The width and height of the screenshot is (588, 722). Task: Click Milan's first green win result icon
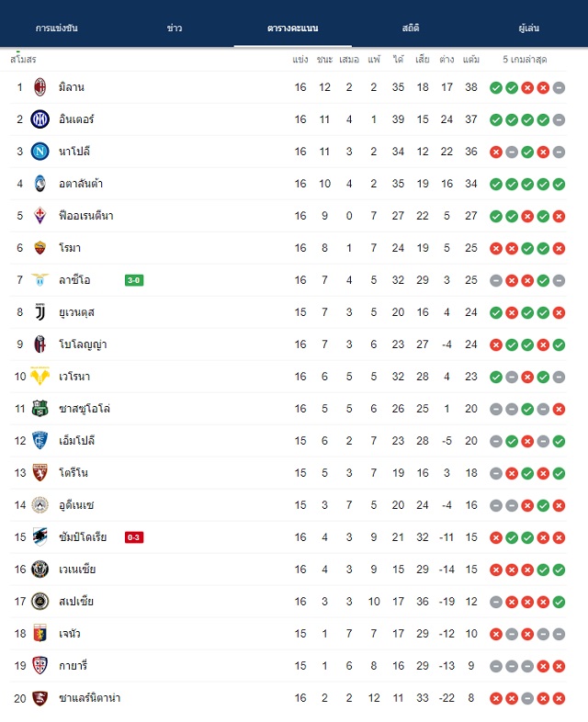496,87
